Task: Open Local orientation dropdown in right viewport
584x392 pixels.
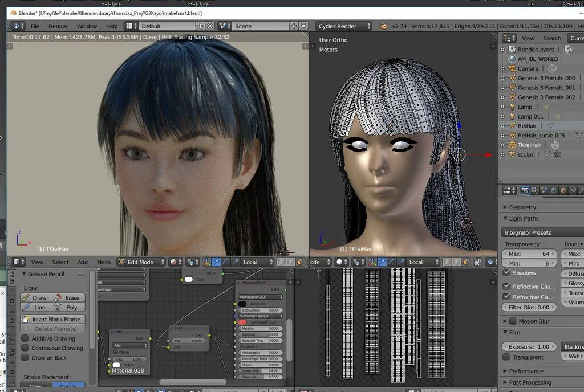Action: 423,262
